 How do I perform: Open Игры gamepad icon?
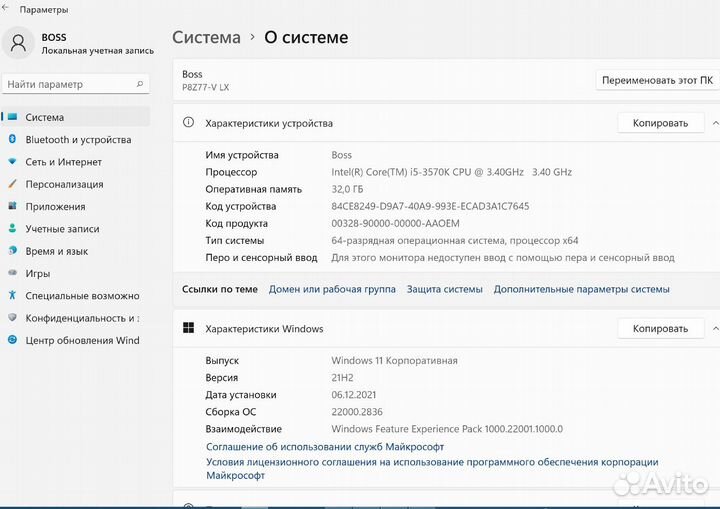click(12, 273)
